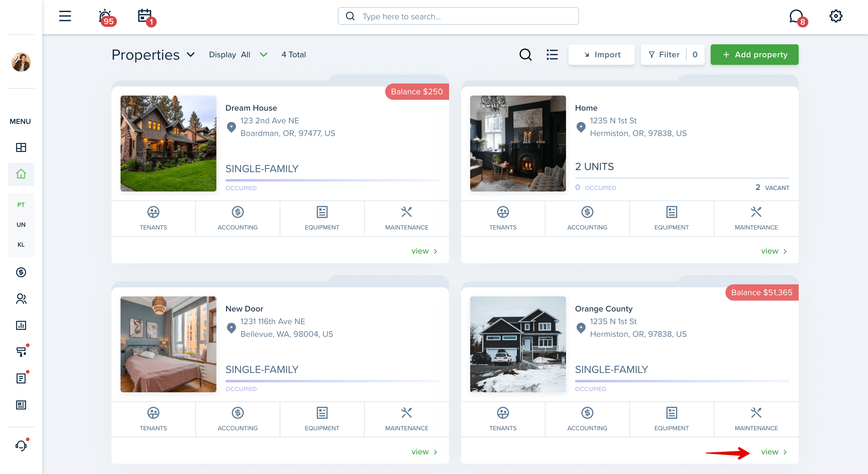Screen dimensions: 868x474
Task: Open New Door Maintenance
Action: coord(407,419)
